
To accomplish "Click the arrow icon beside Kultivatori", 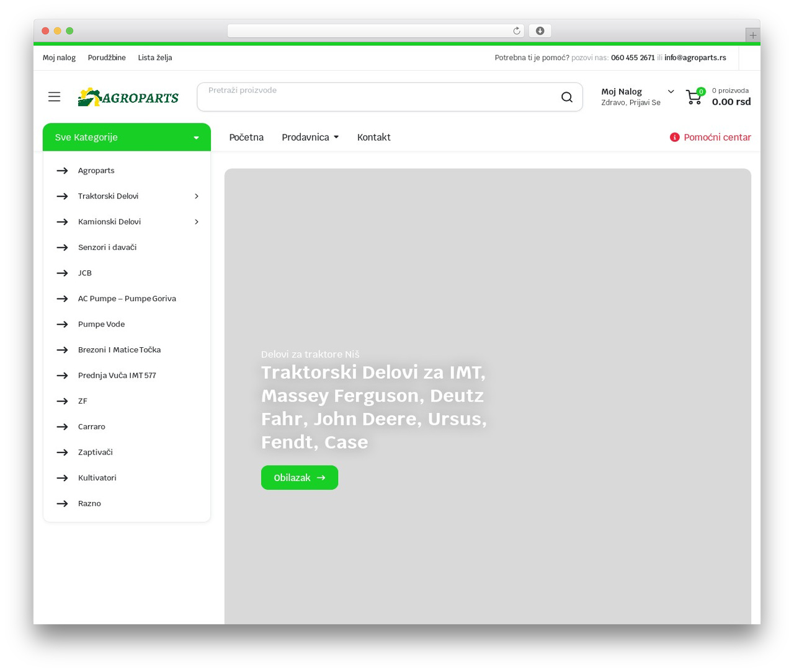I will [x=62, y=478].
